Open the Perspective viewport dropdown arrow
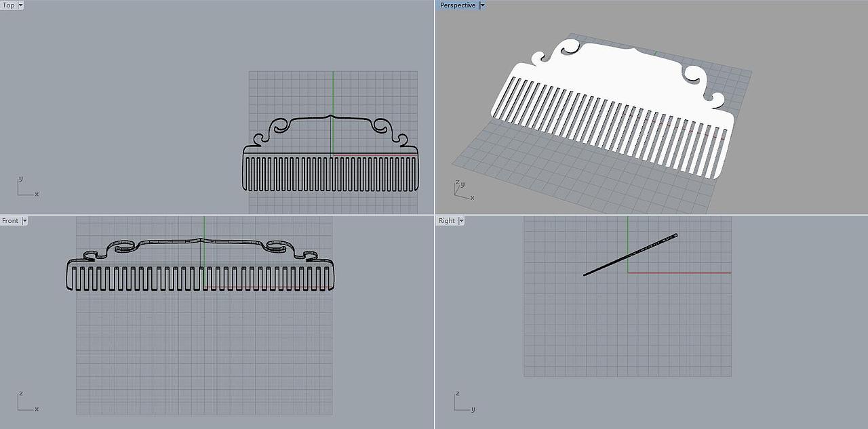Screen dimensions: 868x429 pyautogui.click(x=482, y=5)
